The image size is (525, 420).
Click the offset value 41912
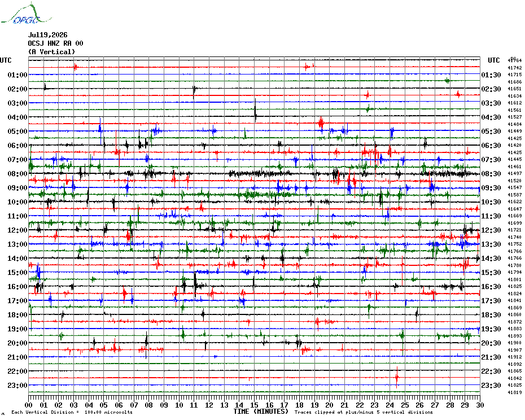tap(515, 357)
